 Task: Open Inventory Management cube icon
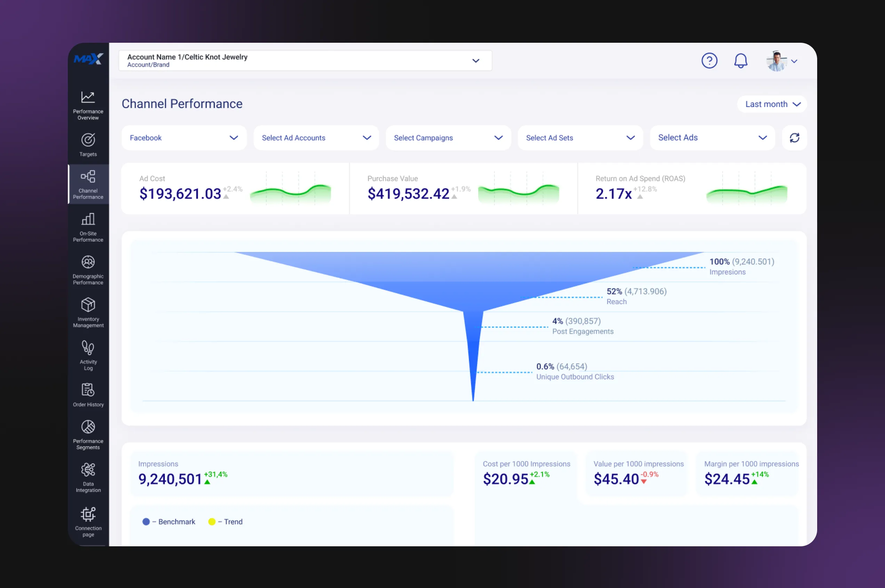88,312
